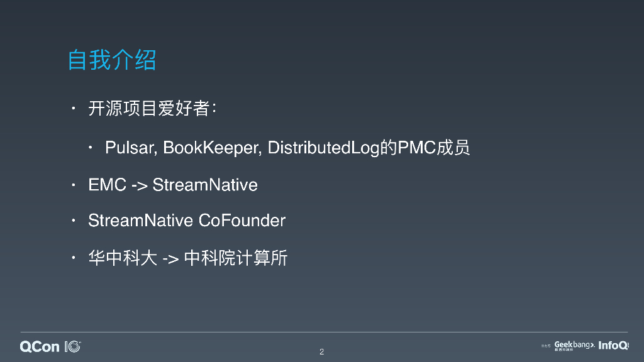Click the 10th-anniversary emblem beside QCon
The width and height of the screenshot is (644, 362).
[73, 347]
